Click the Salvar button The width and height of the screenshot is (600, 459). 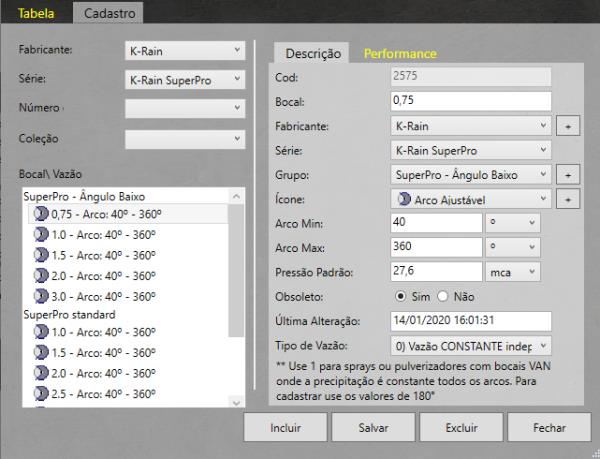pos(374,427)
